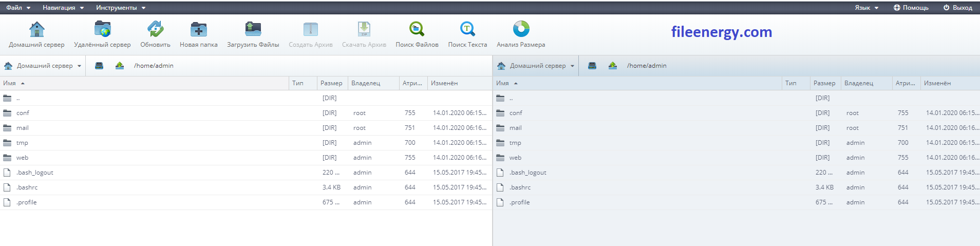Click left pane path /home/admin
This screenshot has width=980, height=246.
pyautogui.click(x=154, y=66)
